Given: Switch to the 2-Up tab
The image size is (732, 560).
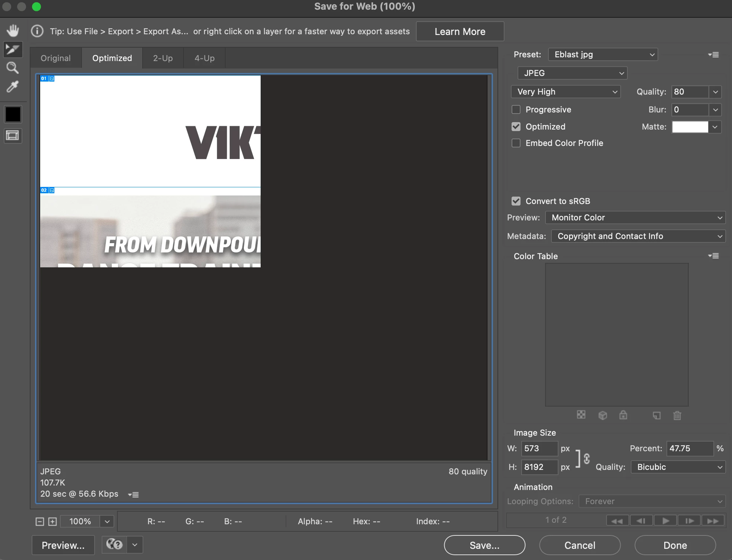Looking at the screenshot, I should [x=163, y=58].
